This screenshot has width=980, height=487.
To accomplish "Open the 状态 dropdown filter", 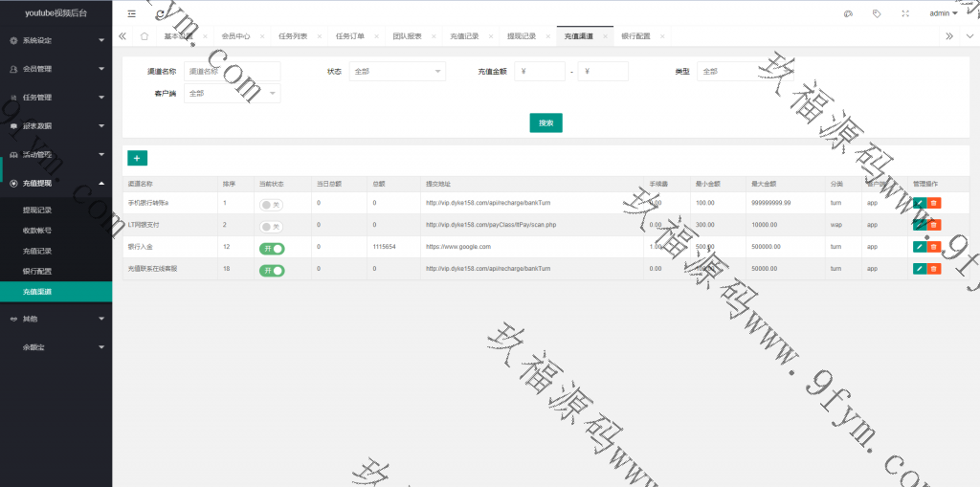I will (x=396, y=72).
